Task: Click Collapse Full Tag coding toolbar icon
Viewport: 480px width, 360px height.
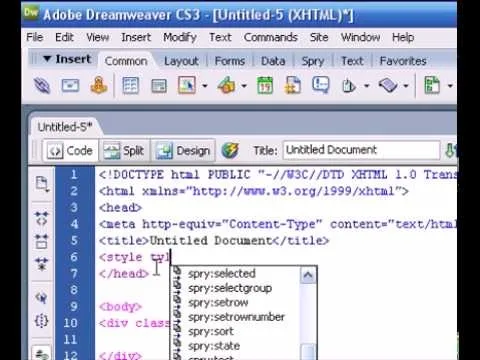Action: 42,218
